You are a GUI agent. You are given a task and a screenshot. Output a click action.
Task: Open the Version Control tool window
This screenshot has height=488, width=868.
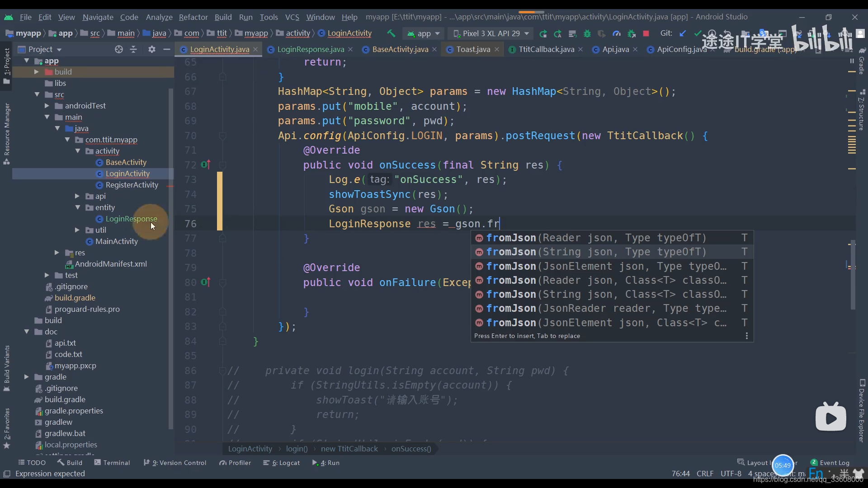click(x=175, y=463)
